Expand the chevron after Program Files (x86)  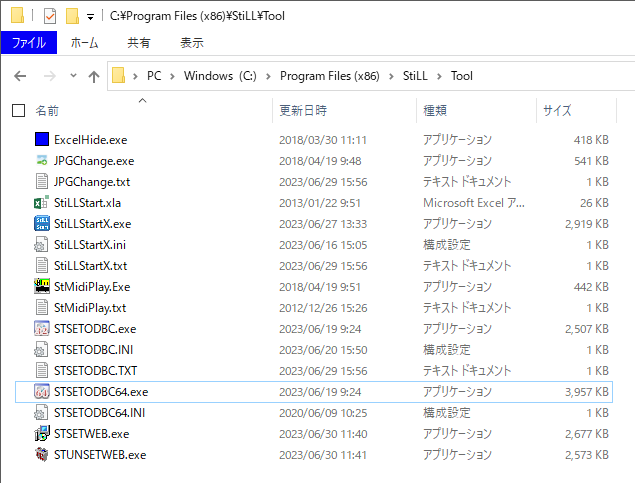coord(393,77)
